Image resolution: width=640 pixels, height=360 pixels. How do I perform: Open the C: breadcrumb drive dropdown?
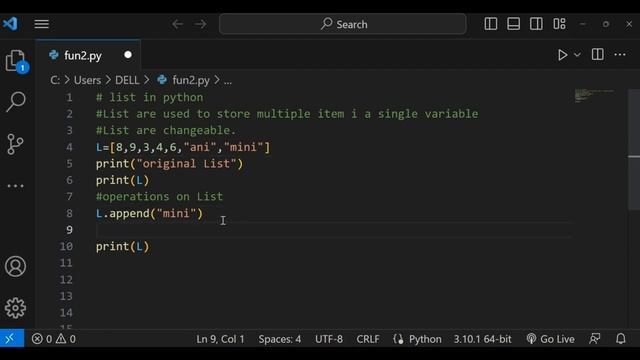(x=55, y=80)
